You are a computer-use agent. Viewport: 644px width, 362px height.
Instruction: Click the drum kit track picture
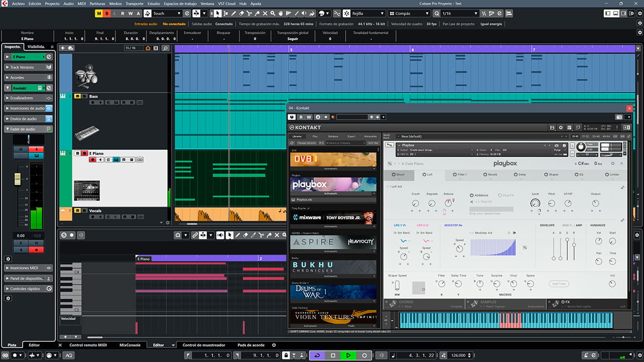point(86,77)
